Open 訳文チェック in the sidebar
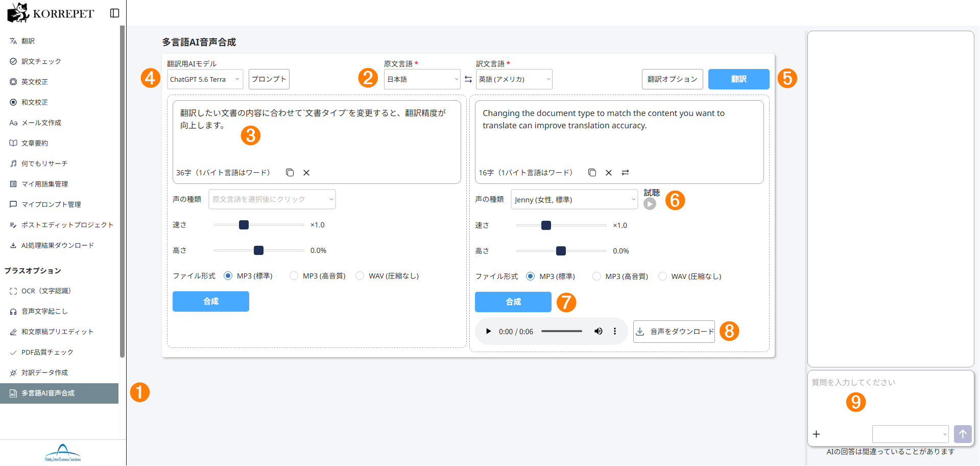 (59, 61)
